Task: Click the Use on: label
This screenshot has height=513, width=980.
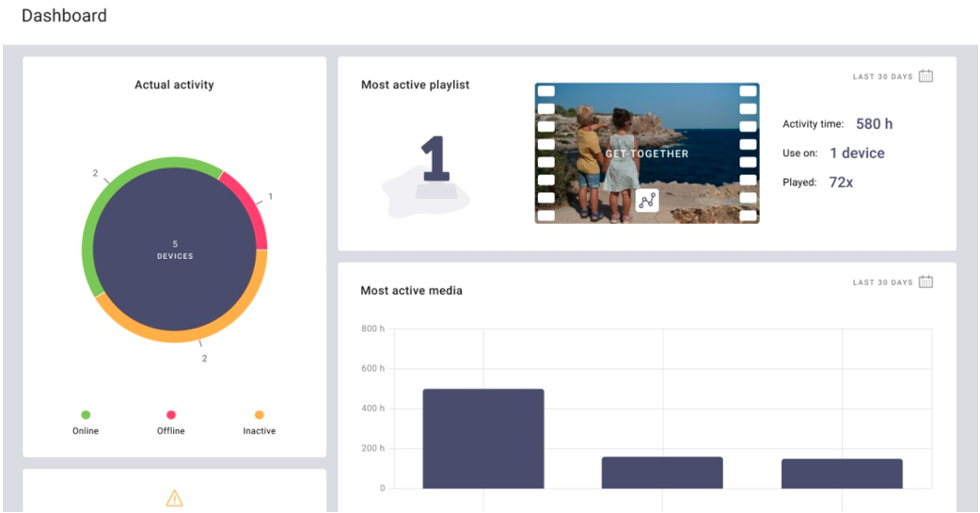Action: [800, 153]
